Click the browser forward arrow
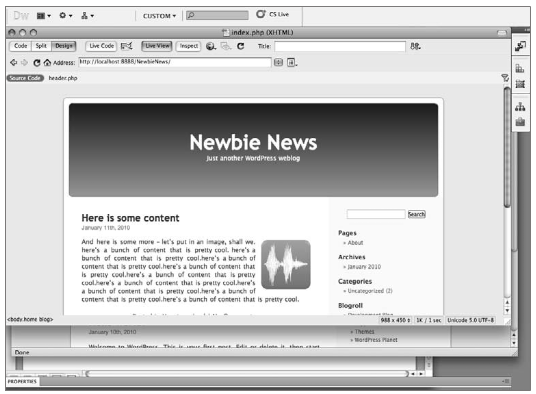The image size is (536, 394). 24,63
